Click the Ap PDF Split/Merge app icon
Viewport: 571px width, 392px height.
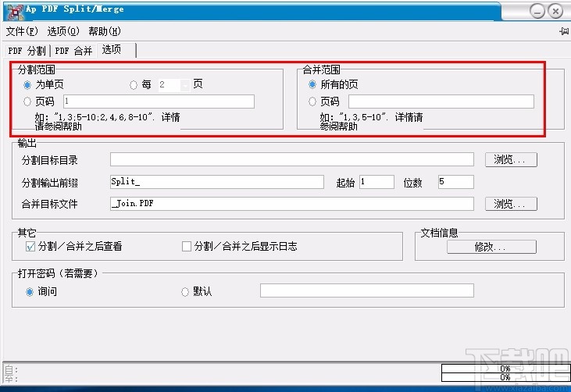coord(15,11)
